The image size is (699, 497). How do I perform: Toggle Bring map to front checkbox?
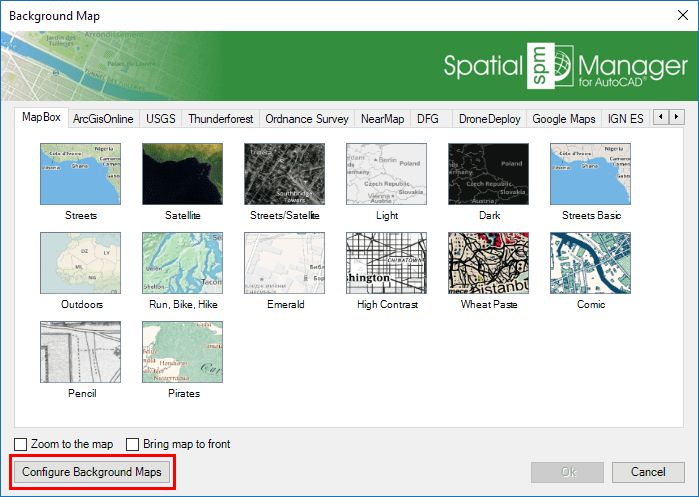click(x=133, y=444)
